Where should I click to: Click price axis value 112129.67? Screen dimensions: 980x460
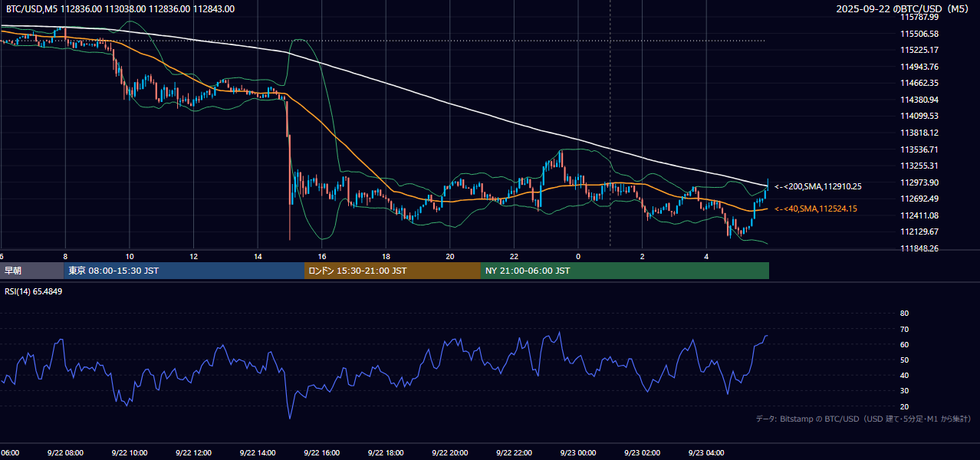point(919,232)
